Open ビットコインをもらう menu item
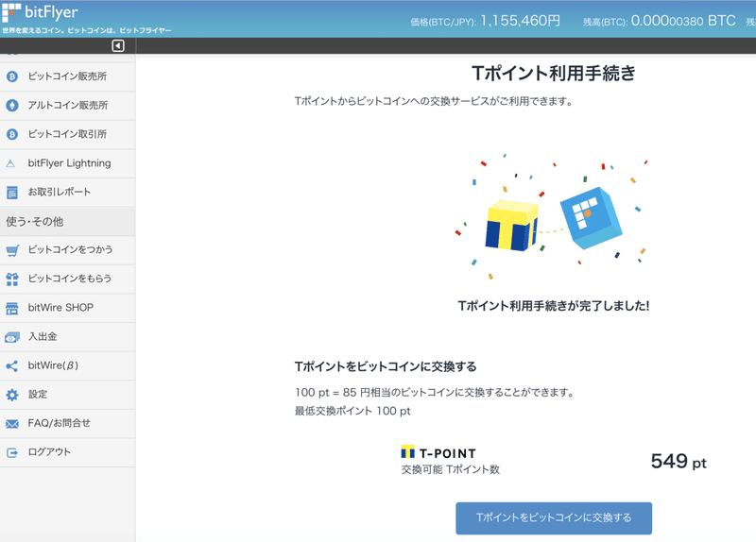This screenshot has width=756, height=542. (67, 279)
